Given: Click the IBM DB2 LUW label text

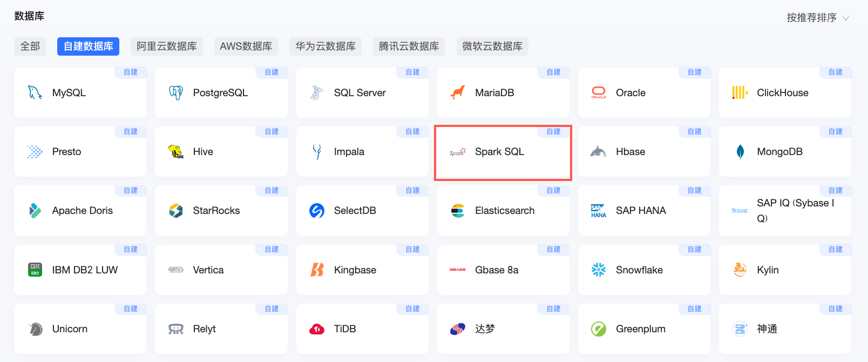Looking at the screenshot, I should (x=85, y=270).
